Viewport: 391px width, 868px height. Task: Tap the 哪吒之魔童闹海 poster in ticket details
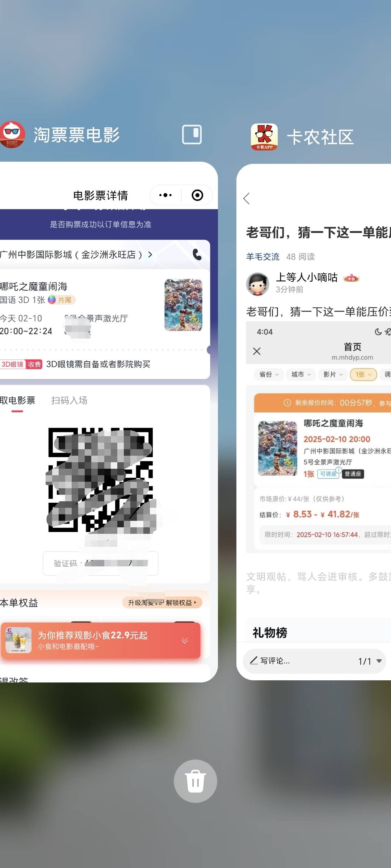click(x=183, y=305)
